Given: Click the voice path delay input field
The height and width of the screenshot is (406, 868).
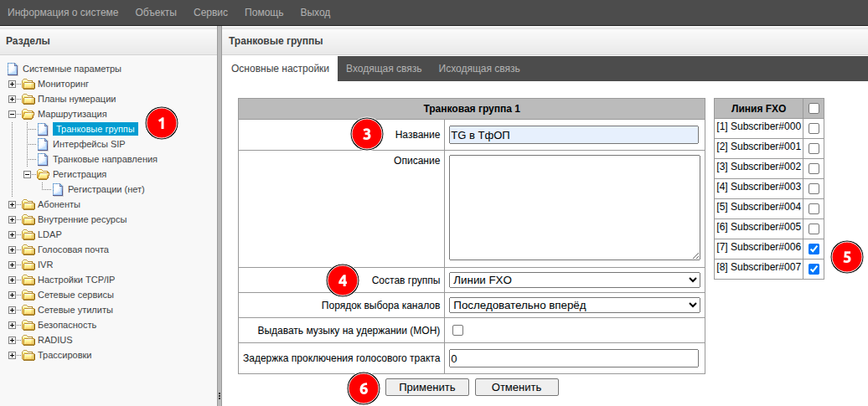Looking at the screenshot, I should coord(574,358).
